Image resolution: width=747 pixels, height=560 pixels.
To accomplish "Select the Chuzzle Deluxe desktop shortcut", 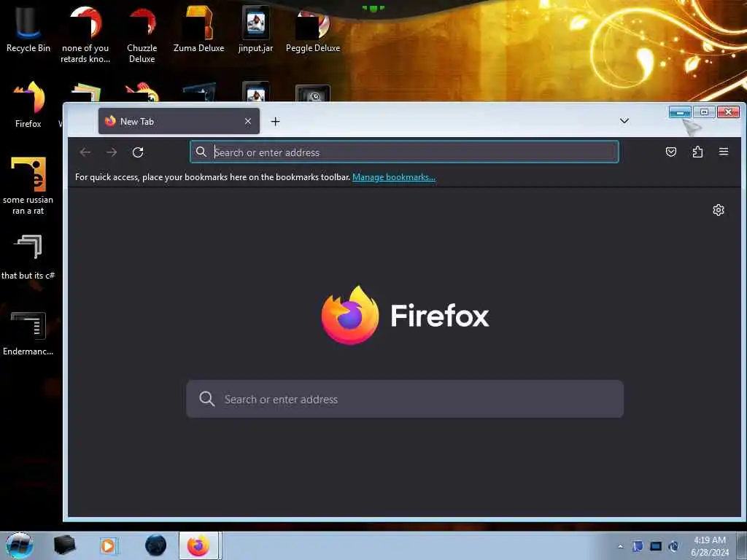I will pos(142,34).
